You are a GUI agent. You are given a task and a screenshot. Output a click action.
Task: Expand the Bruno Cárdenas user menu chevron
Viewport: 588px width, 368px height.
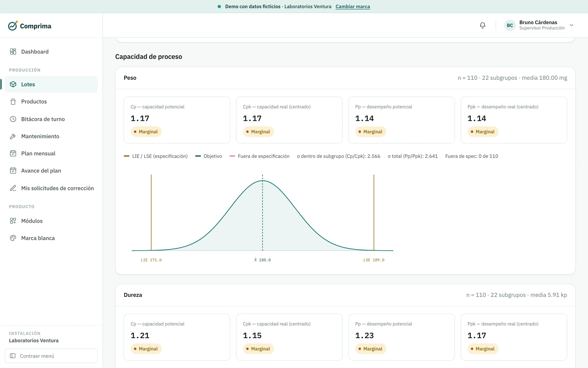pyautogui.click(x=571, y=25)
